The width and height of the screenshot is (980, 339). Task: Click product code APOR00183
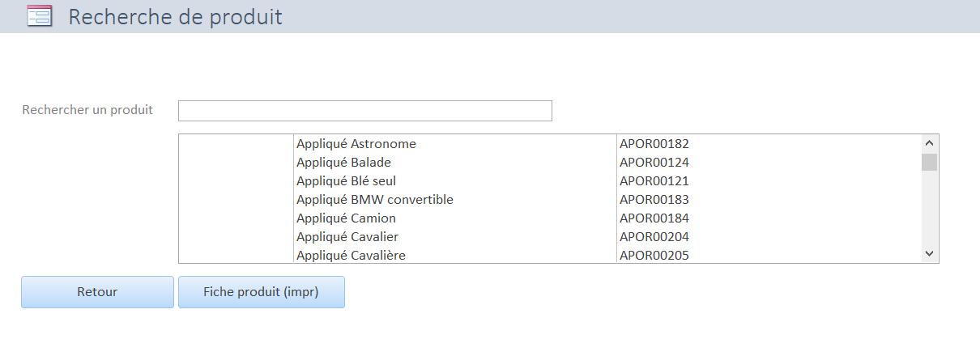[x=654, y=200]
